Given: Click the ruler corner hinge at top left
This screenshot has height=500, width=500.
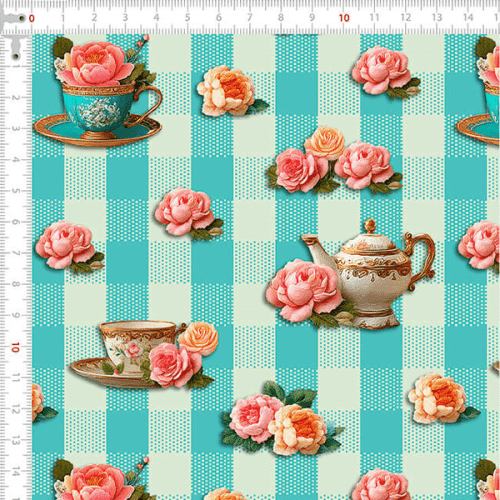Looking at the screenshot, I should click(14, 33).
